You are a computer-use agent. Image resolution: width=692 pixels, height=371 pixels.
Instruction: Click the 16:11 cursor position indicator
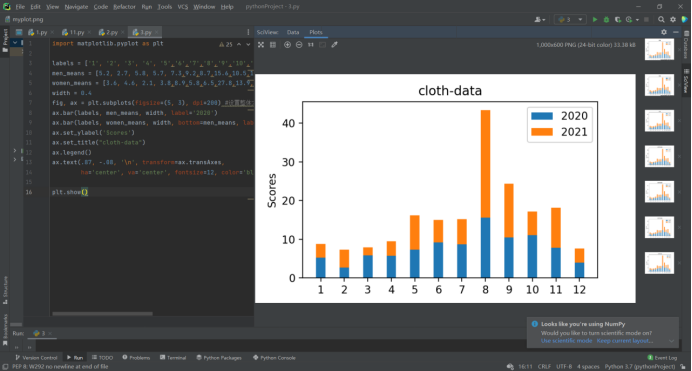coord(525,367)
